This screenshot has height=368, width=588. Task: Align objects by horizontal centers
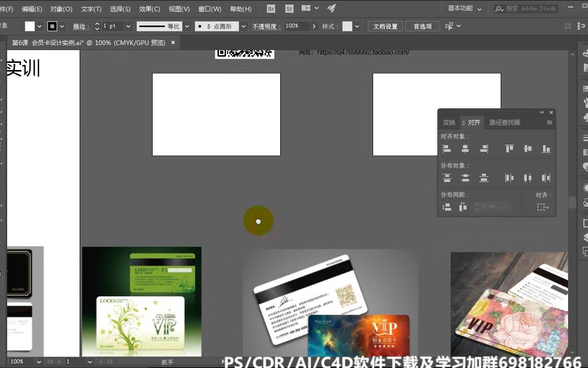pos(465,148)
